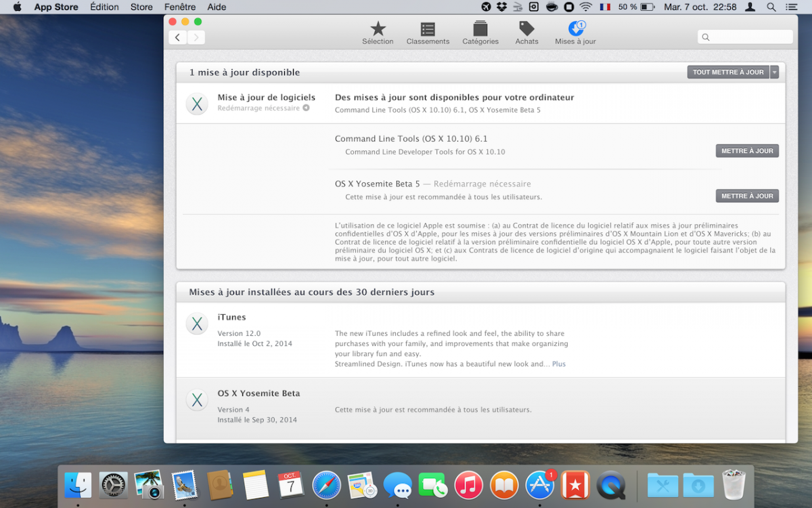Open the red star bookmark app in Dock

576,485
